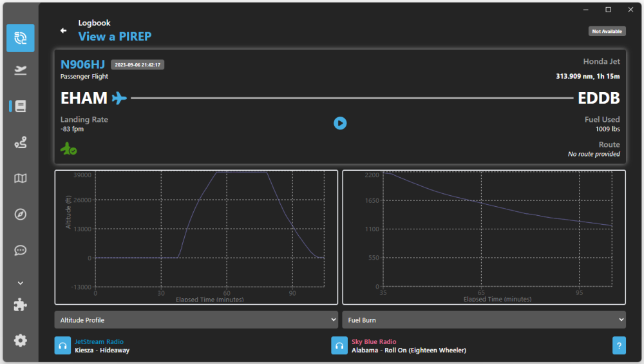Open the Logbook book icon in sidebar
The width and height of the screenshot is (644, 364).
[x=21, y=106]
